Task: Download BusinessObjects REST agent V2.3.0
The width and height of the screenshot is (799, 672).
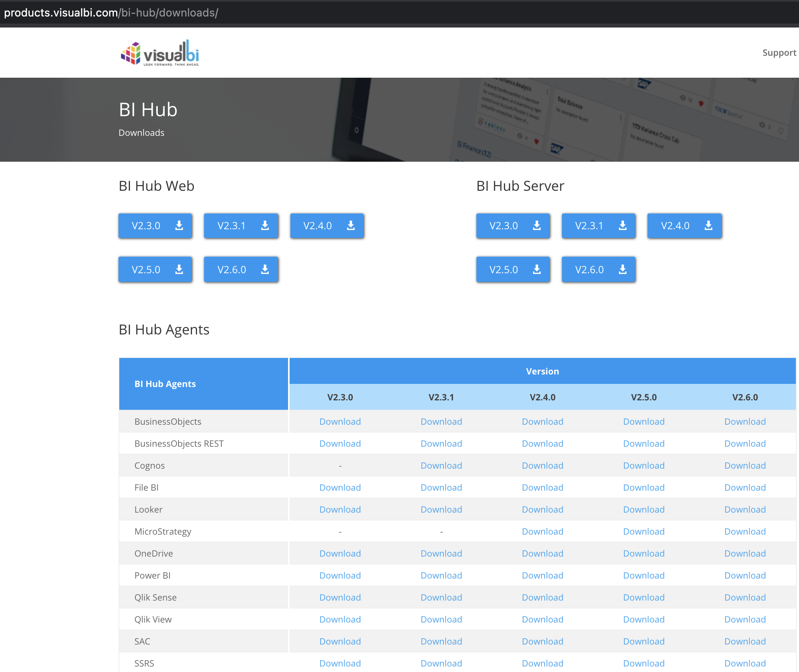Action: tap(340, 444)
